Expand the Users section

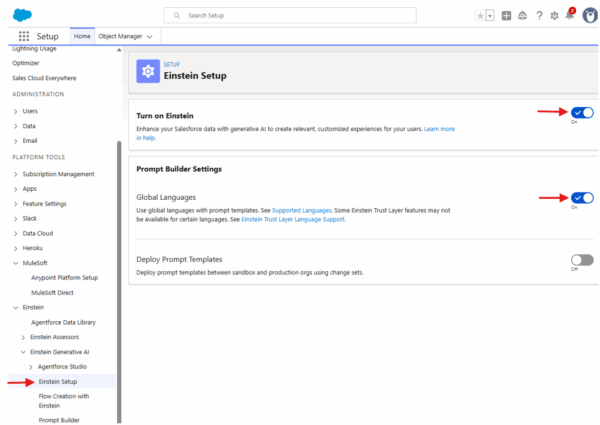coord(16,111)
